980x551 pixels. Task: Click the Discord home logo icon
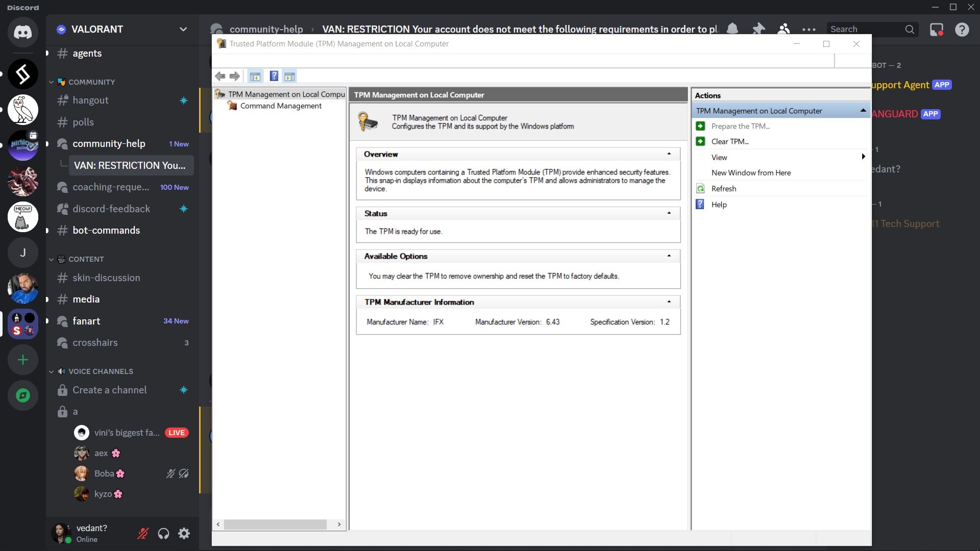(x=22, y=32)
